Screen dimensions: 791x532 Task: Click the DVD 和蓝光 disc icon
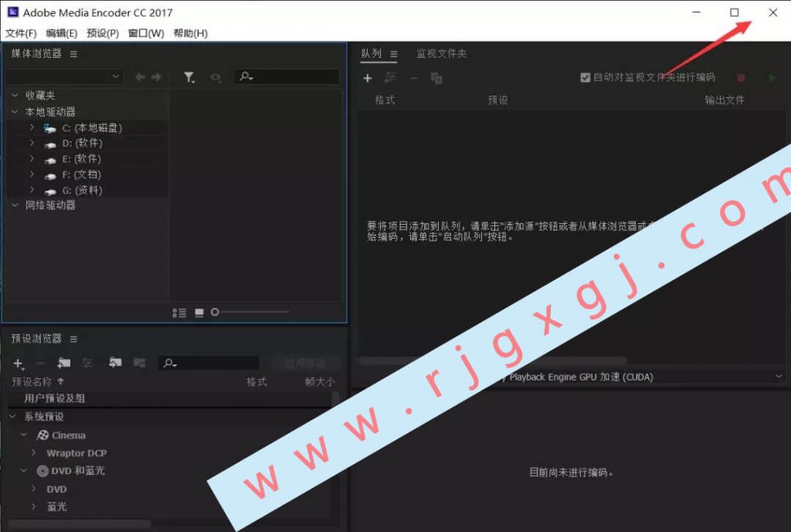pyautogui.click(x=43, y=471)
